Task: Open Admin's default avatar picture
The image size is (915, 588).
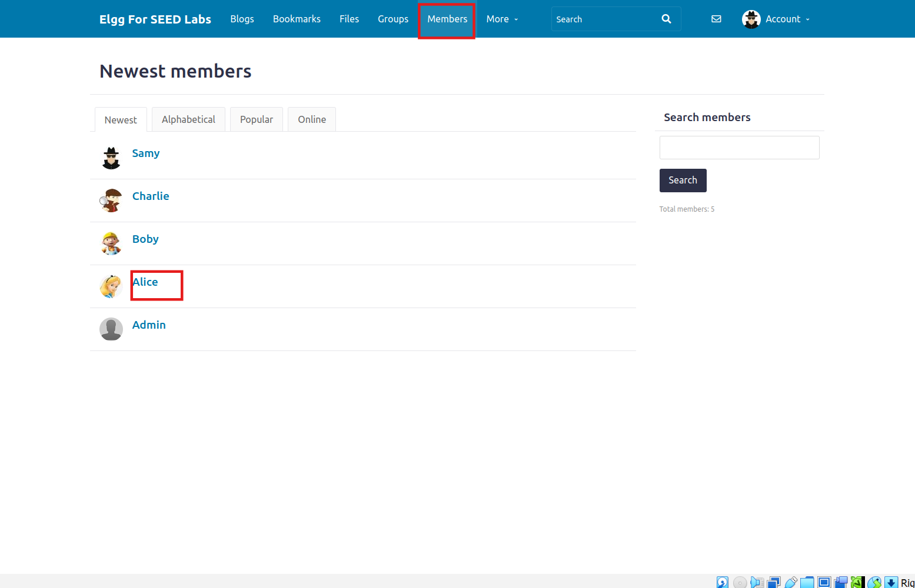Action: pos(111,329)
